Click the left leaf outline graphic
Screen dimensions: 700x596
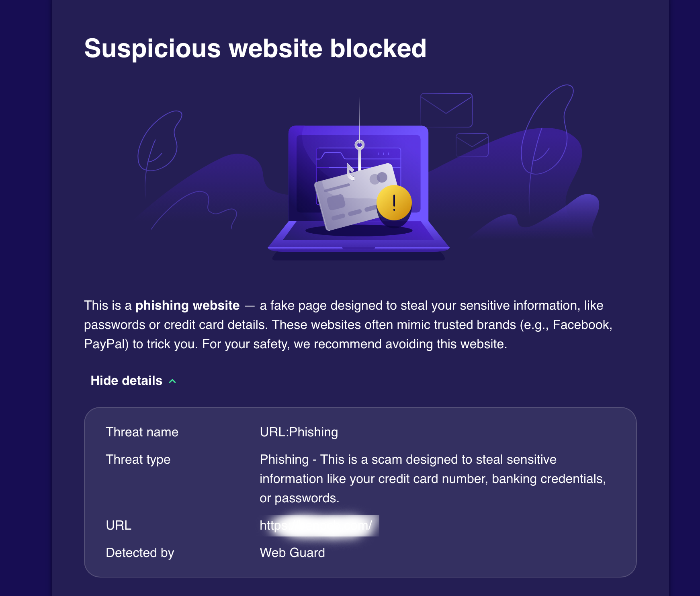click(158, 141)
